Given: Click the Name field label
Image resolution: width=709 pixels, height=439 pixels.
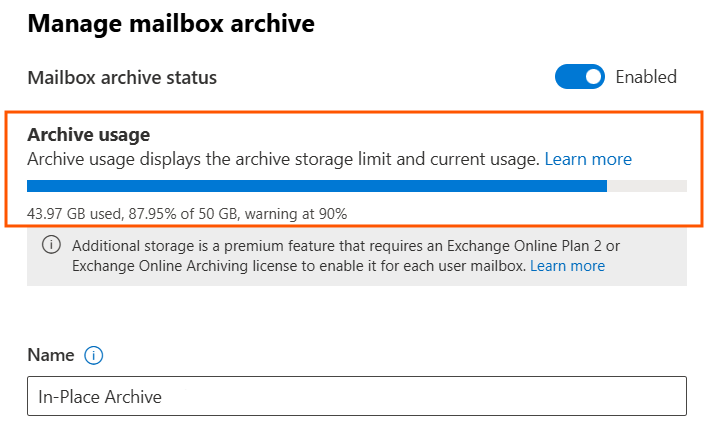Looking at the screenshot, I should tap(51, 355).
